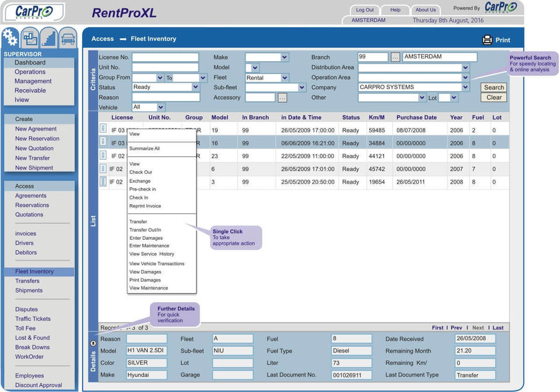Open the About Us tab at the top
This screenshot has width=560, height=392.
pyautogui.click(x=425, y=10)
